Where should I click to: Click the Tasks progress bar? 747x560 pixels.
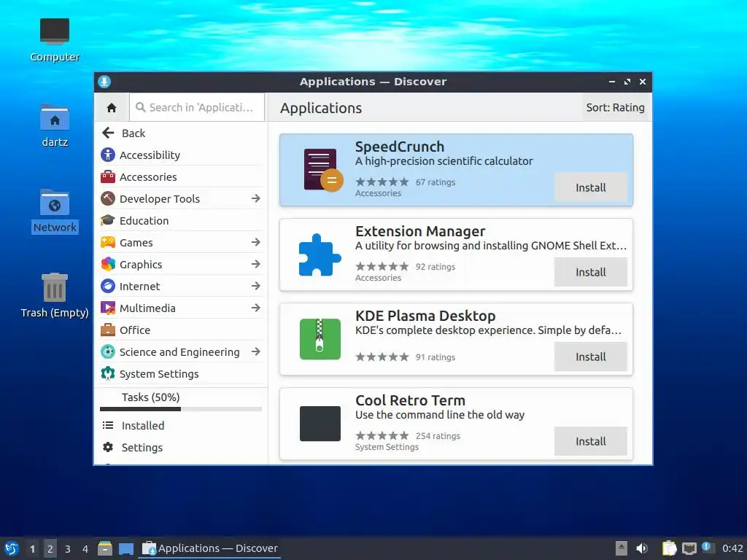(181, 409)
